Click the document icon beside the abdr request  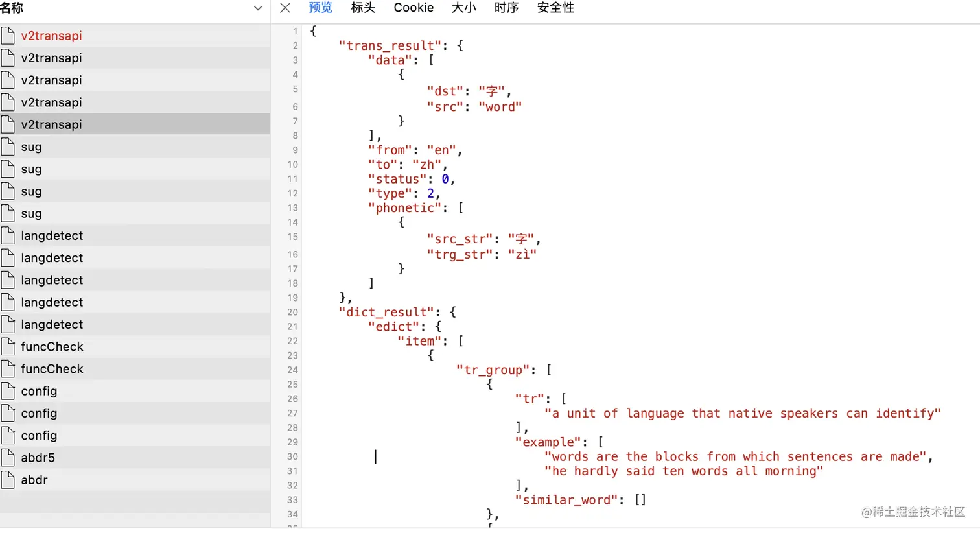tap(8, 480)
